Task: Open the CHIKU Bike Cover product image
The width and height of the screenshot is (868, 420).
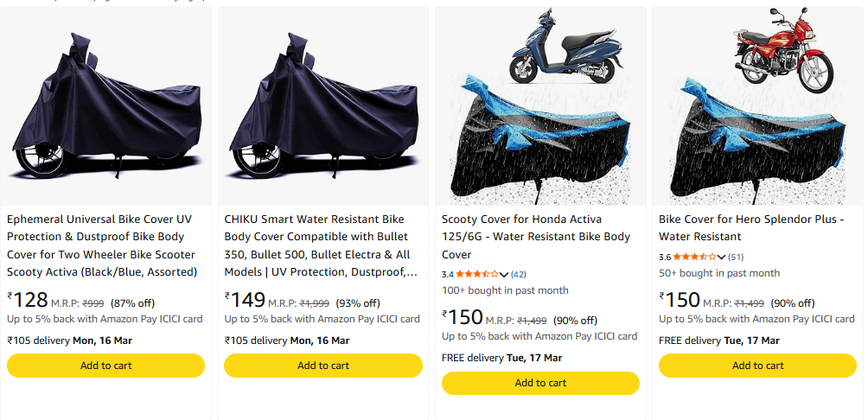Action: click(323, 105)
